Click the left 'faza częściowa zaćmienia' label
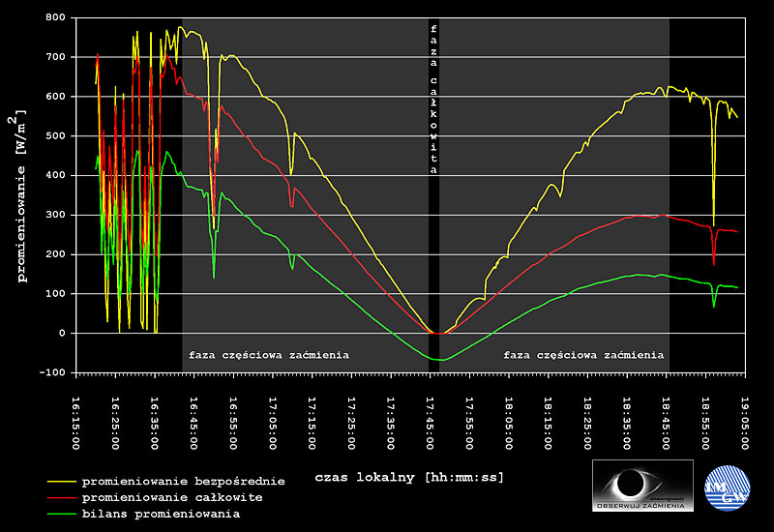The height and width of the screenshot is (532, 774). pyautogui.click(x=269, y=355)
